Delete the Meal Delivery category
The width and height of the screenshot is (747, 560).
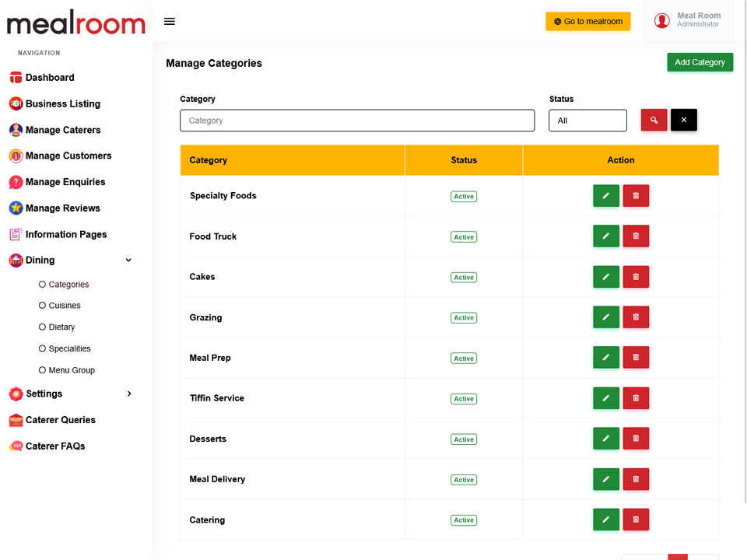pyautogui.click(x=636, y=479)
